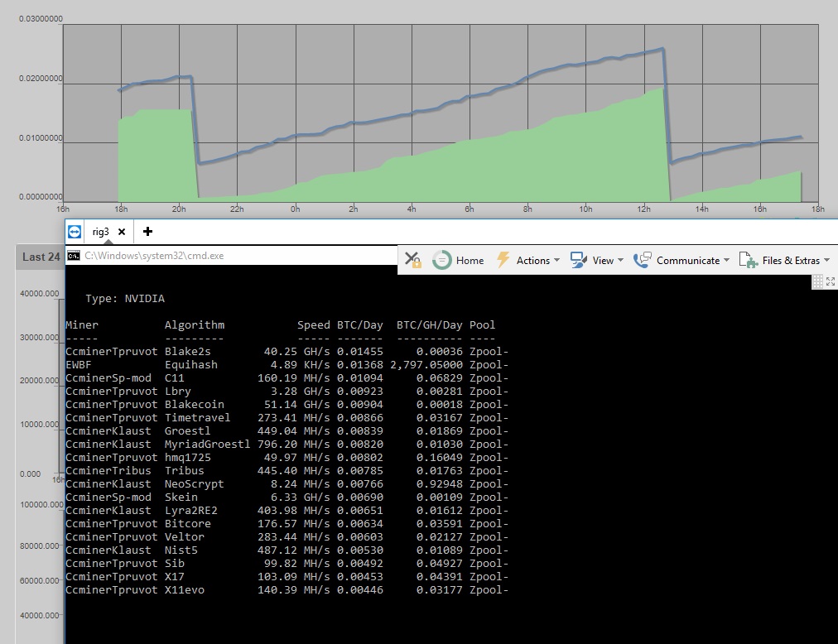Click the Lbry algorithm entry

tap(177, 392)
